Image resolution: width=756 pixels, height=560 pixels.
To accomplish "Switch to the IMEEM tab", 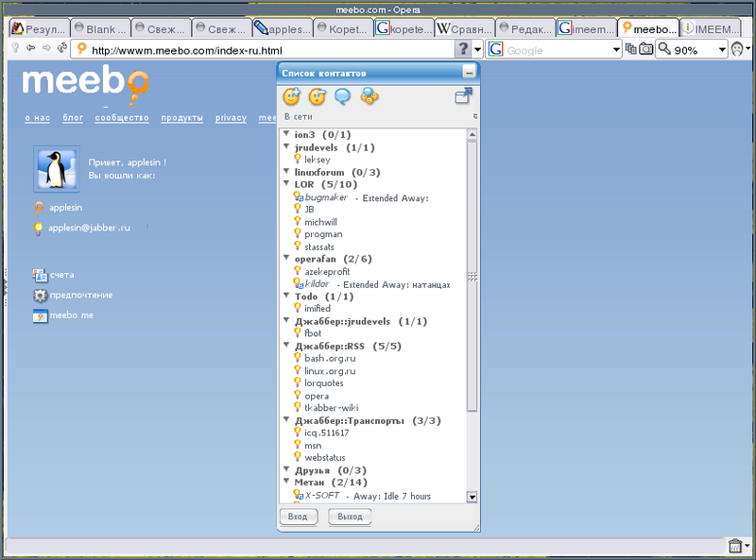I will (709, 27).
